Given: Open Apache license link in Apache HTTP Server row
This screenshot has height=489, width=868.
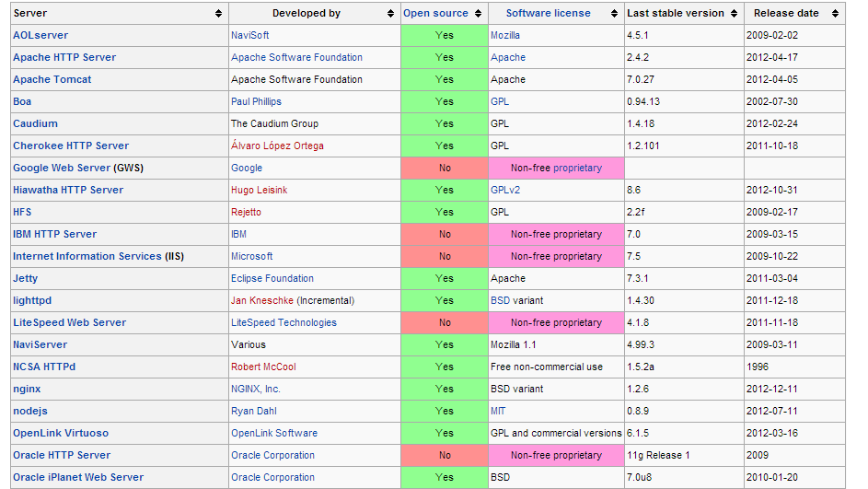Looking at the screenshot, I should click(x=508, y=58).
